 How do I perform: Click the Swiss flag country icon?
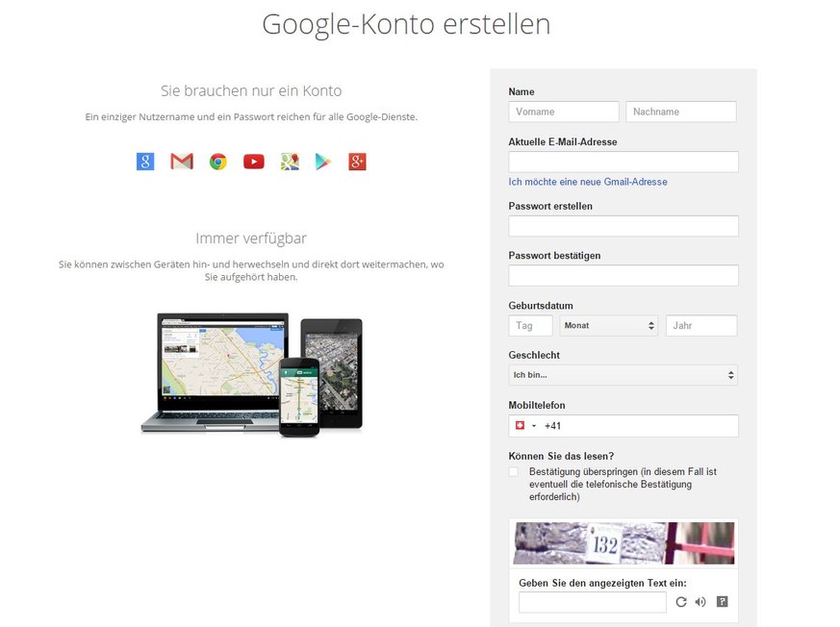click(x=520, y=426)
